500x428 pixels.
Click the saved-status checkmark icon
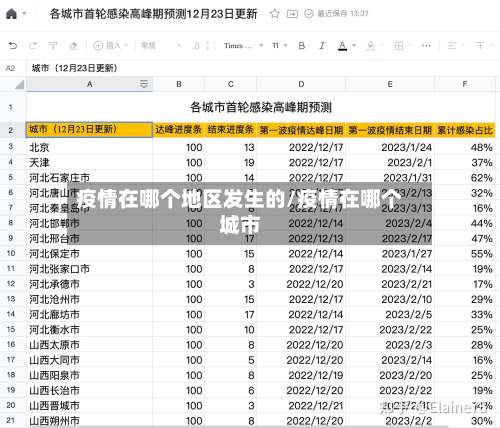tap(309, 14)
